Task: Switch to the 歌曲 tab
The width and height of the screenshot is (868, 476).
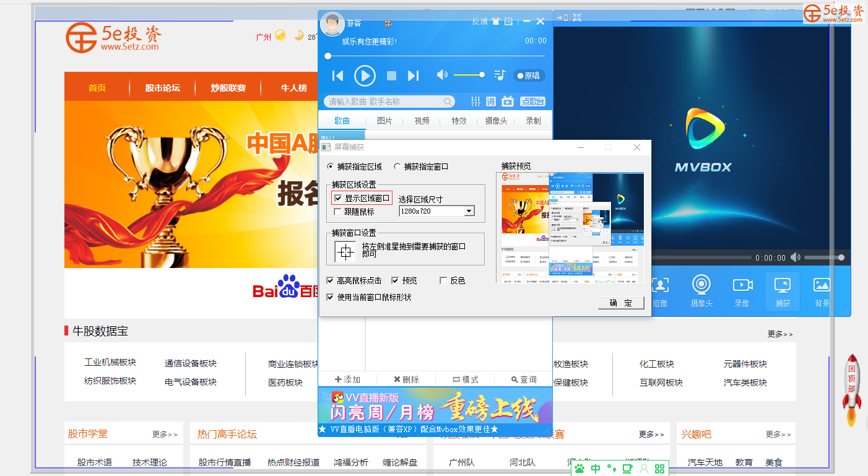Action: coord(342,121)
